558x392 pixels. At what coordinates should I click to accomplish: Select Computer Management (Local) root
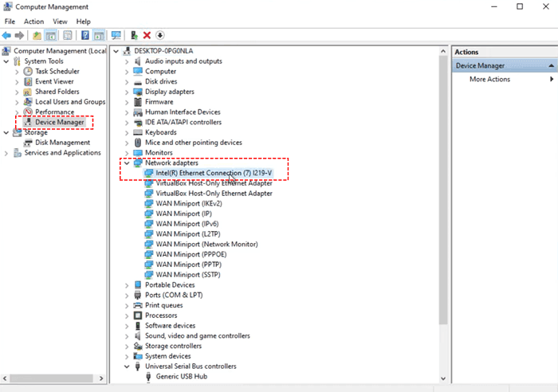coord(60,51)
